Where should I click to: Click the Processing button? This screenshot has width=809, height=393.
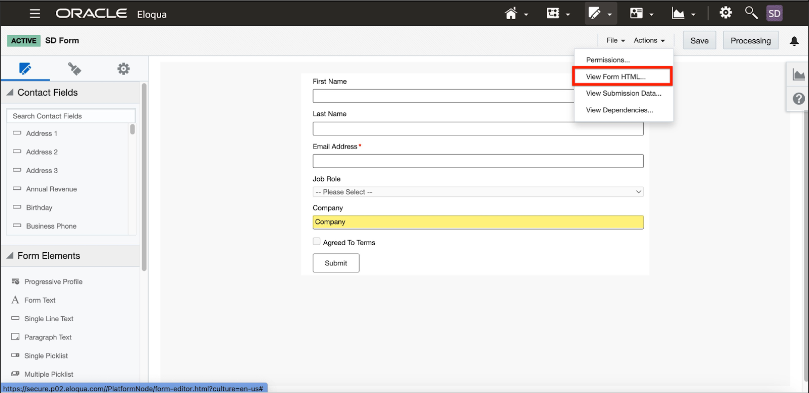(751, 41)
